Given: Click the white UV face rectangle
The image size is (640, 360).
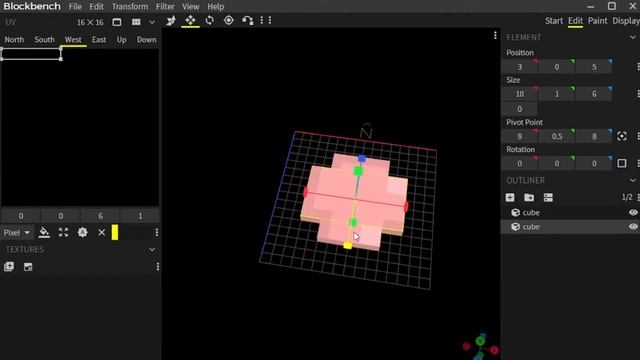Looking at the screenshot, I should point(31,54).
